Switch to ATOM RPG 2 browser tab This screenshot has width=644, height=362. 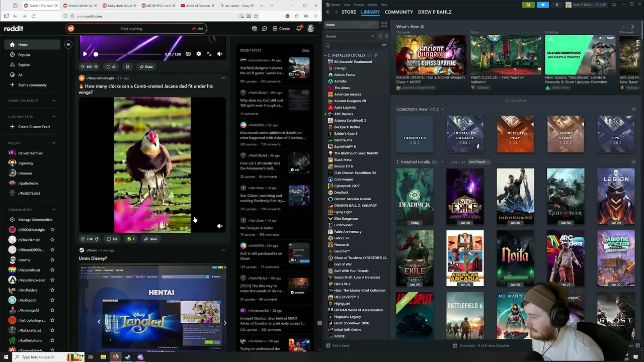[x=159, y=6]
